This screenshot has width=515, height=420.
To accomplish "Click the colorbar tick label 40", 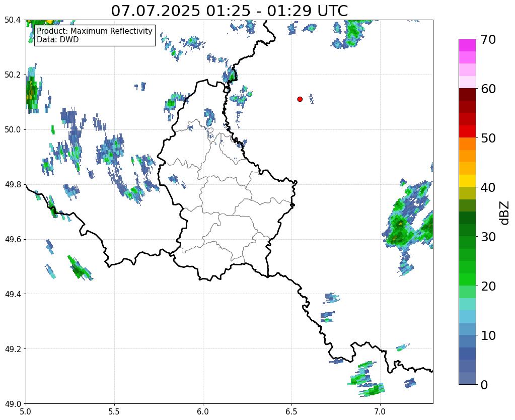I will (x=487, y=187).
